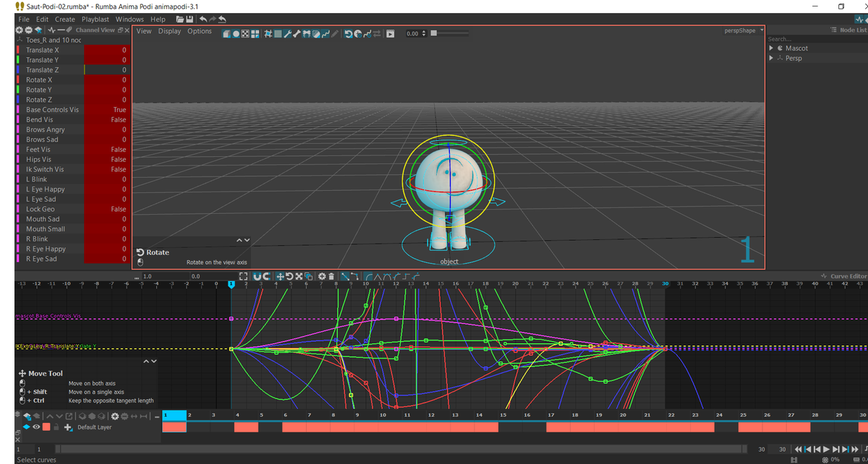Click the viewport Options menu
This screenshot has height=464, width=868.
[x=200, y=31]
